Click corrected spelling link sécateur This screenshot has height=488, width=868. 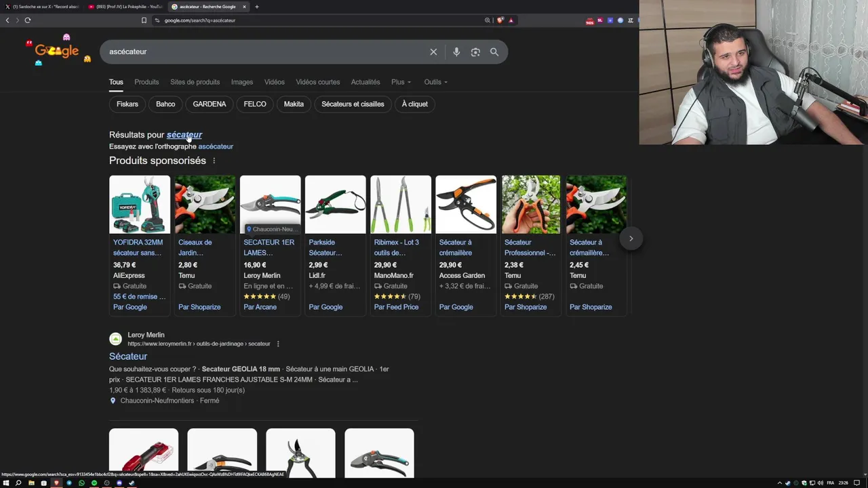tap(184, 135)
